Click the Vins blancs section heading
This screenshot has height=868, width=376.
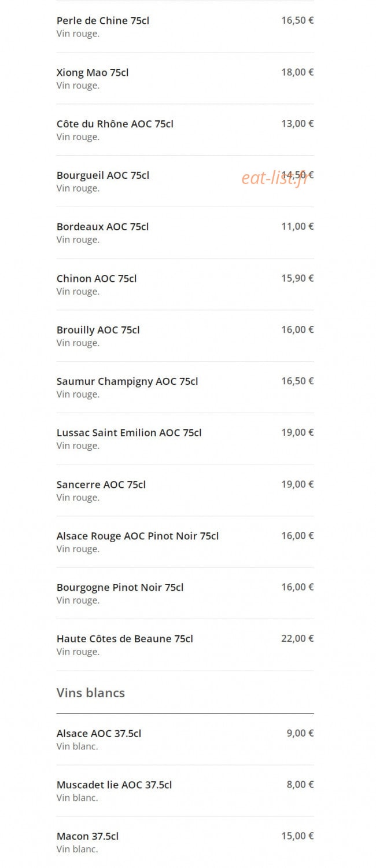(x=91, y=693)
